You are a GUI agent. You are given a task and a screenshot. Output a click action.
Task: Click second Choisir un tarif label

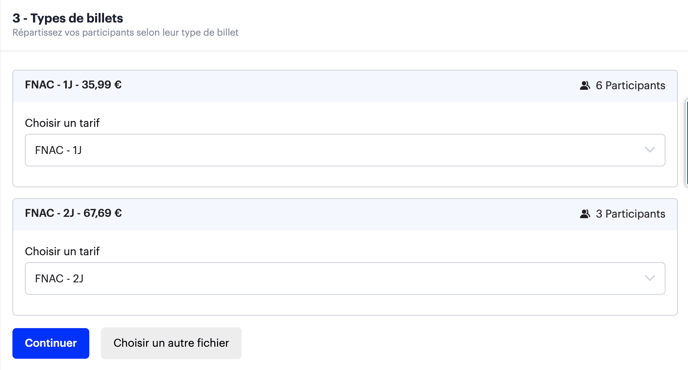click(x=62, y=251)
